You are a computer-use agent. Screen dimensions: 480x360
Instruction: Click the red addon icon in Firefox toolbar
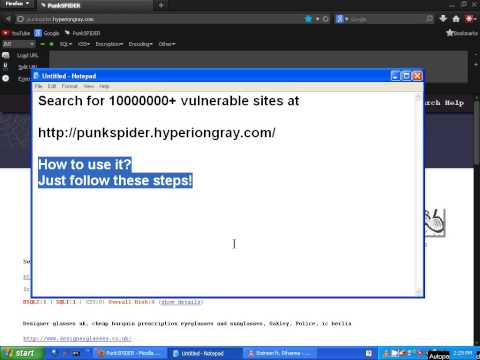469,19
